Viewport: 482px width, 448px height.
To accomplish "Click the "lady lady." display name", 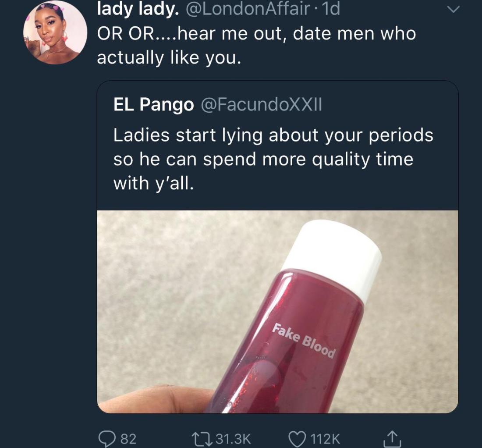I will pos(137,9).
